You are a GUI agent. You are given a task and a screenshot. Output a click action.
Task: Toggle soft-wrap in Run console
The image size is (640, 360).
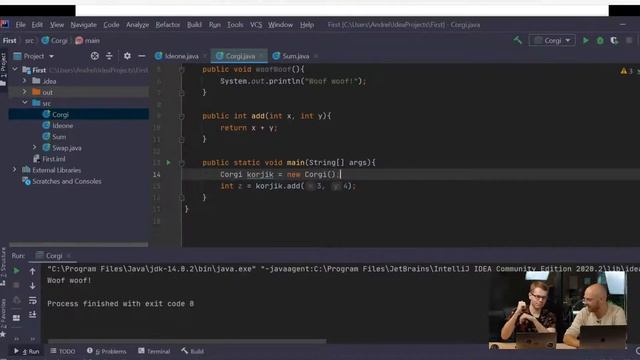point(32,300)
